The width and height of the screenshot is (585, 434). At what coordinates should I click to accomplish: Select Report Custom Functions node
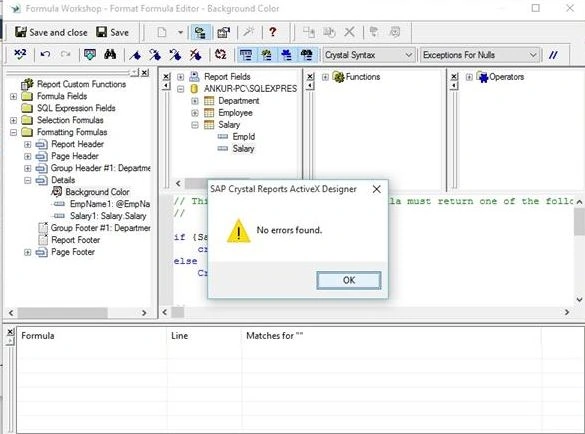(81, 84)
